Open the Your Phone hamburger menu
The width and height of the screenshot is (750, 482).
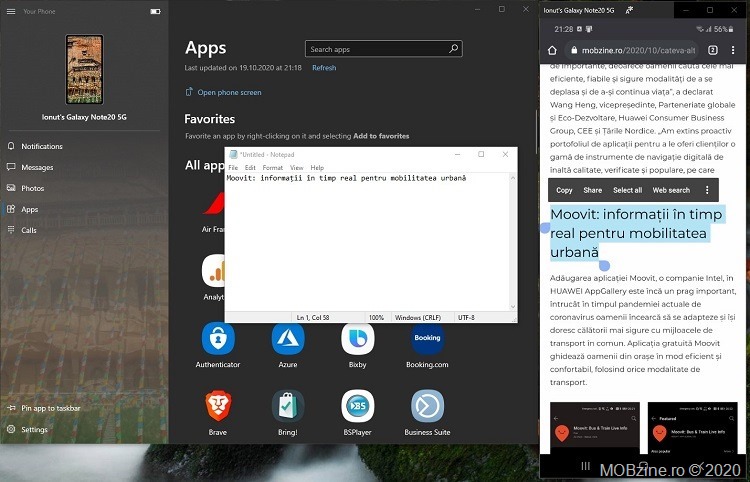(x=11, y=11)
